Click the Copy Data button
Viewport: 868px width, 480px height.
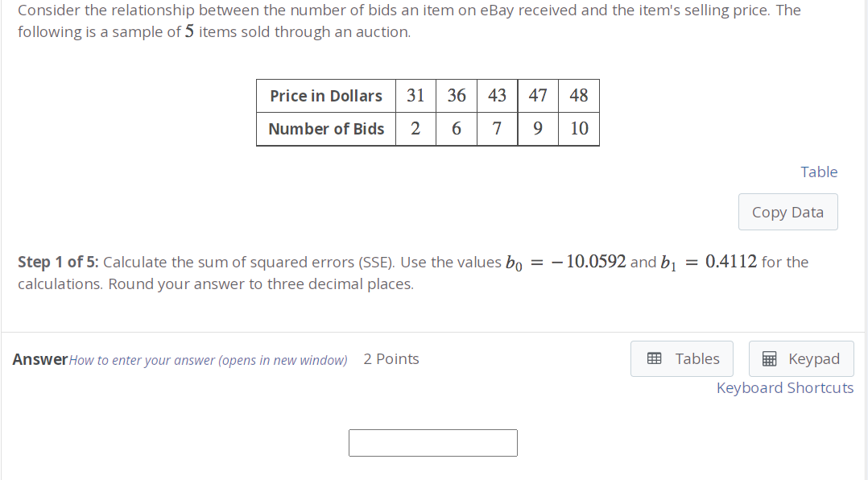click(787, 211)
